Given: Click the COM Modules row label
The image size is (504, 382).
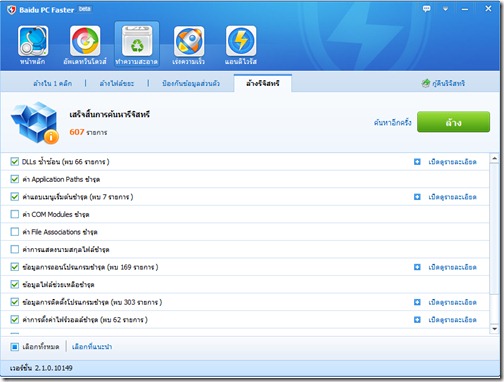Looking at the screenshot, I should point(56,214).
